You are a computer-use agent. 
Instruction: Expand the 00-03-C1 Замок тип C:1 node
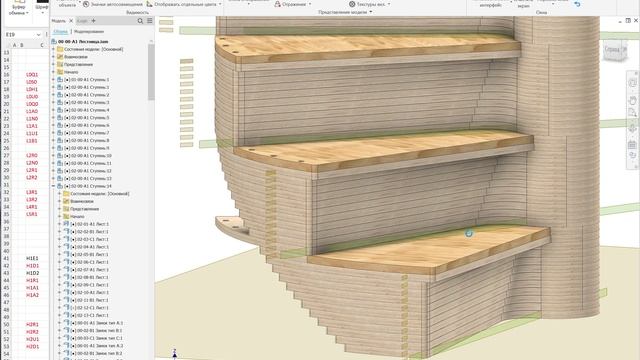click(x=60, y=338)
